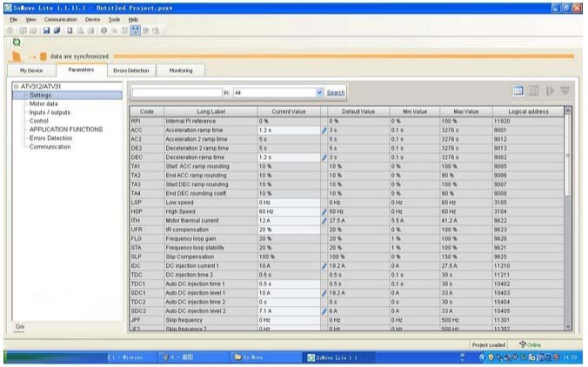
Task: Open the Tools menu
Action: point(114,19)
